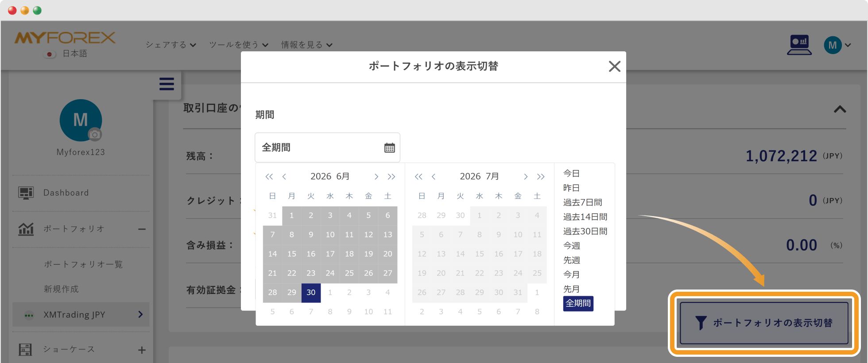This screenshot has width=868, height=363.
Task: Open the ツールを使う dropdown menu
Action: click(x=239, y=45)
